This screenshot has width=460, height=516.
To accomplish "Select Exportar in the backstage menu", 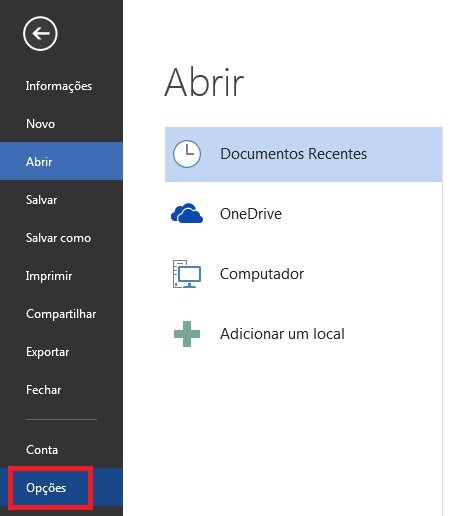I will pyautogui.click(x=61, y=352).
